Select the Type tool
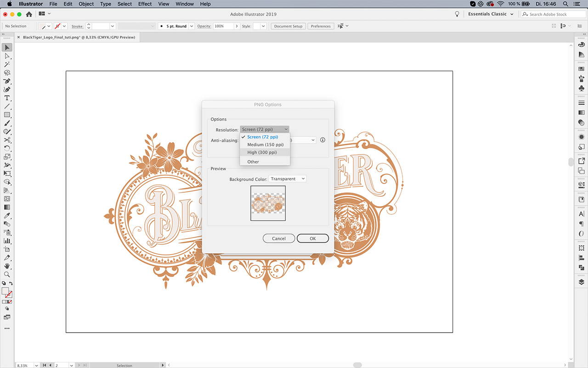Viewport: 588px width, 368px height. [x=7, y=98]
